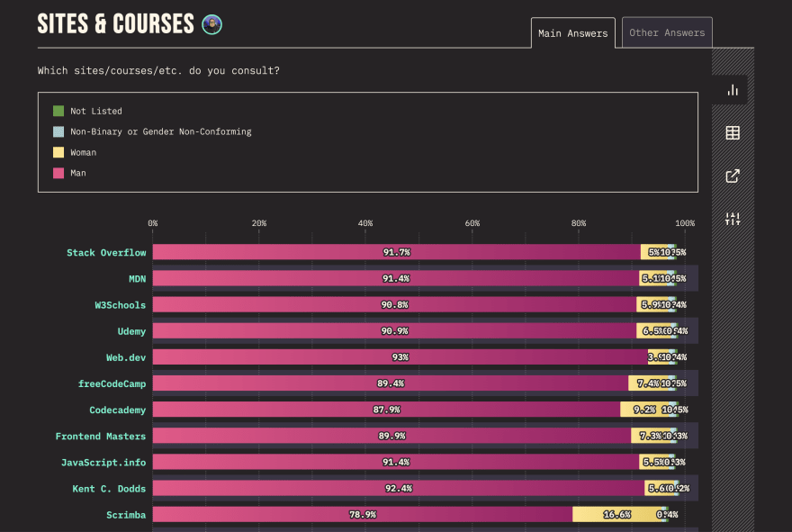The width and height of the screenshot is (792, 532).
Task: Click the export/share external link icon
Action: tap(733, 176)
